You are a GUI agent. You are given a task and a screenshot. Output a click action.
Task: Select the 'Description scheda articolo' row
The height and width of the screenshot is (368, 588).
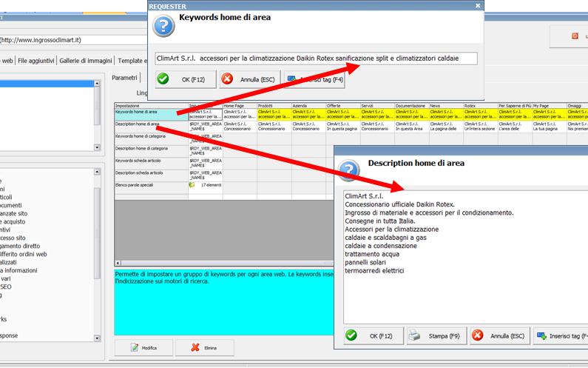pos(152,175)
